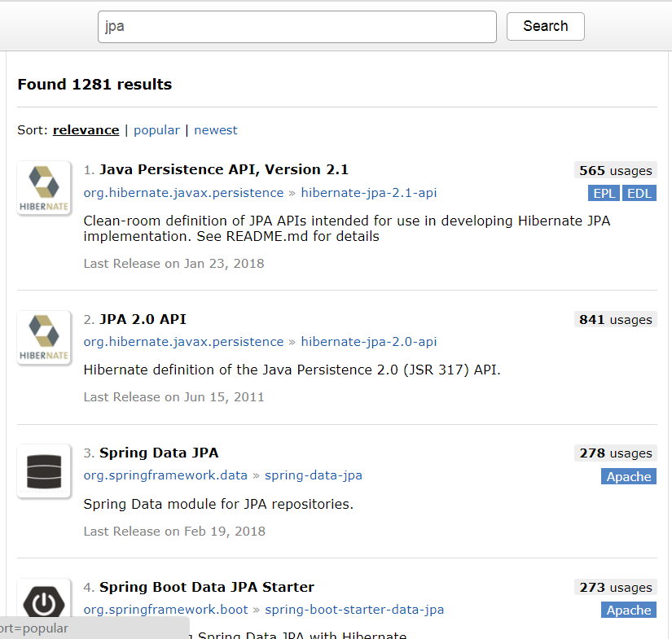Open Java Persistence API, Version 2.1 title
This screenshot has height=639, width=672.
tap(224, 169)
